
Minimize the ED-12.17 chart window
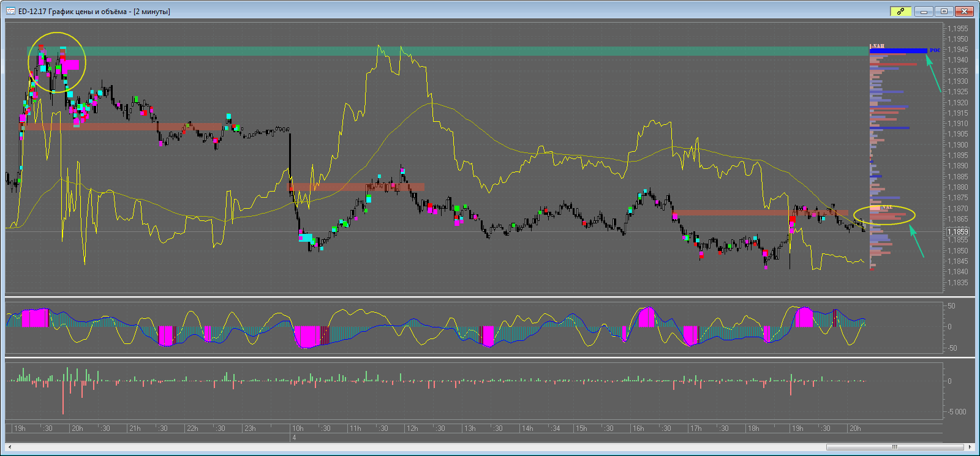pyautogui.click(x=924, y=11)
